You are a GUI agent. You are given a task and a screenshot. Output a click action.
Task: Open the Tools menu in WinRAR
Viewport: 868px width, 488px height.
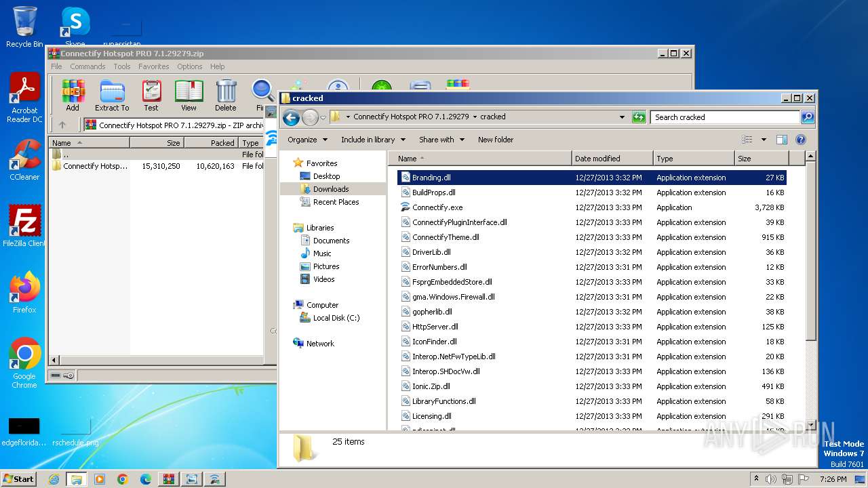pyautogui.click(x=122, y=66)
